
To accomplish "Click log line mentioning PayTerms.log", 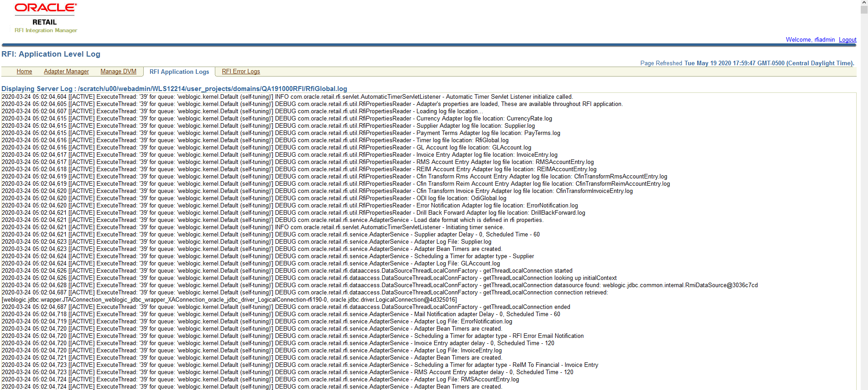I will click(x=281, y=133).
